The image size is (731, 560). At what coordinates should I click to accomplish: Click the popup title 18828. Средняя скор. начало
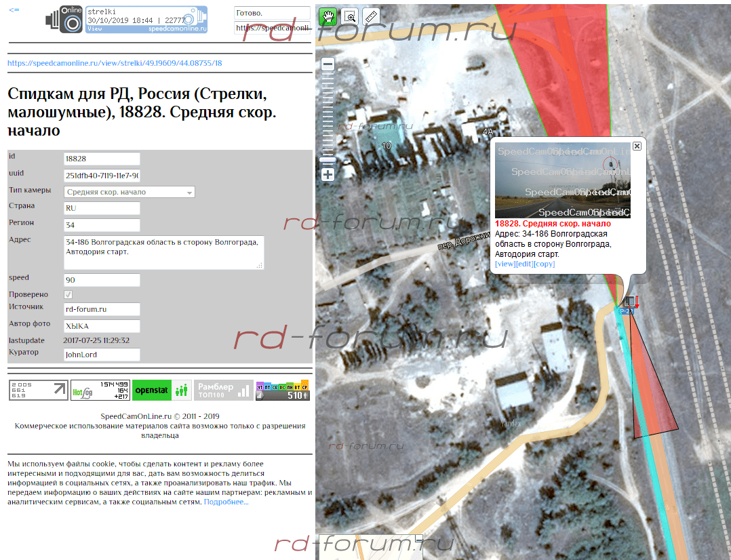coord(553,223)
